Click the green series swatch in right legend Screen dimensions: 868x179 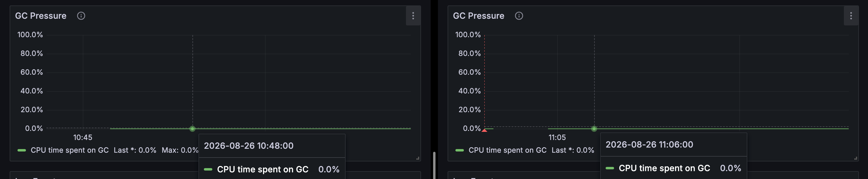(x=460, y=150)
